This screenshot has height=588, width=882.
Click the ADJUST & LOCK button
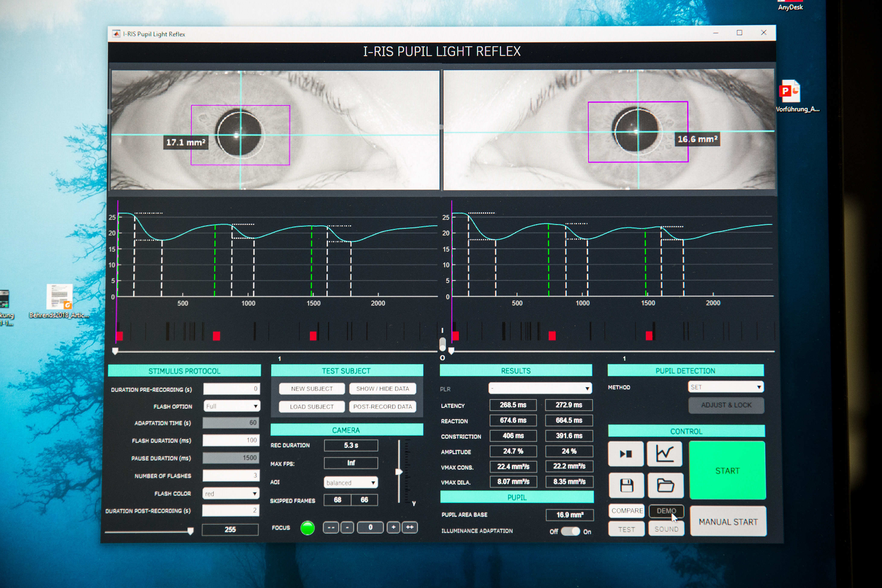click(x=726, y=405)
